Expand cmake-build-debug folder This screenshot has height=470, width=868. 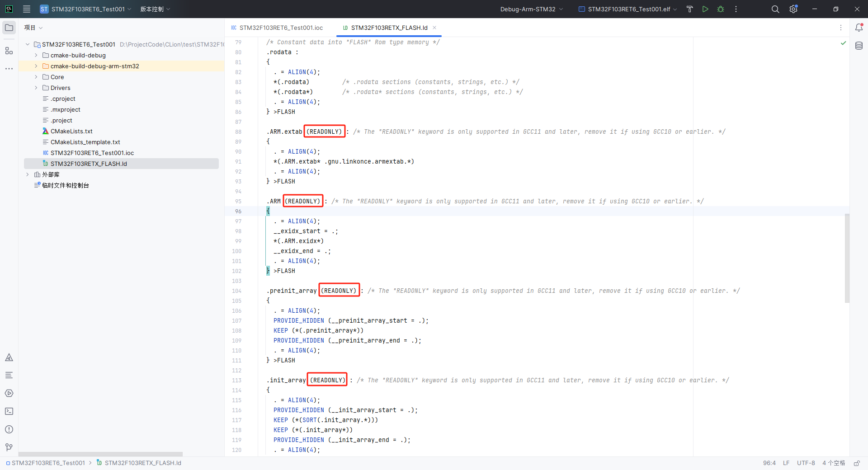36,55
